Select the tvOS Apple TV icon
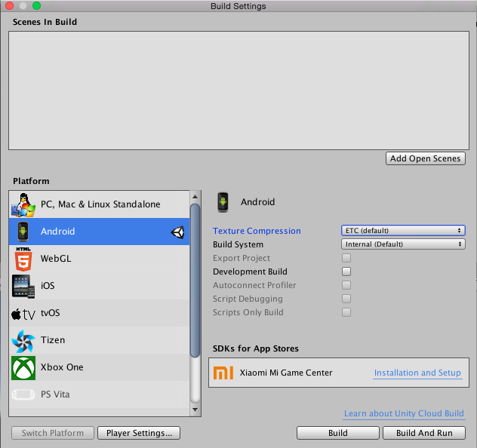 pyautogui.click(x=23, y=314)
